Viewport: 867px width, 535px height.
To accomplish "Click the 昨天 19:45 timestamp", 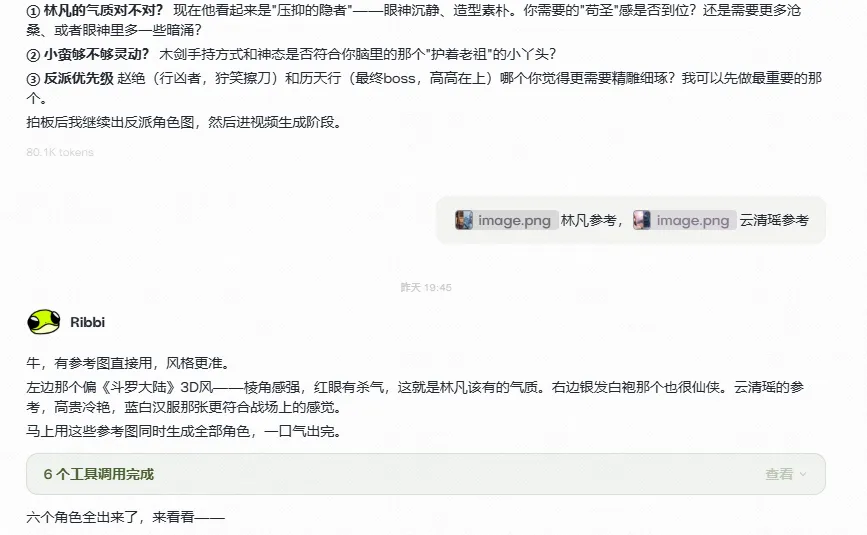I will (426, 287).
